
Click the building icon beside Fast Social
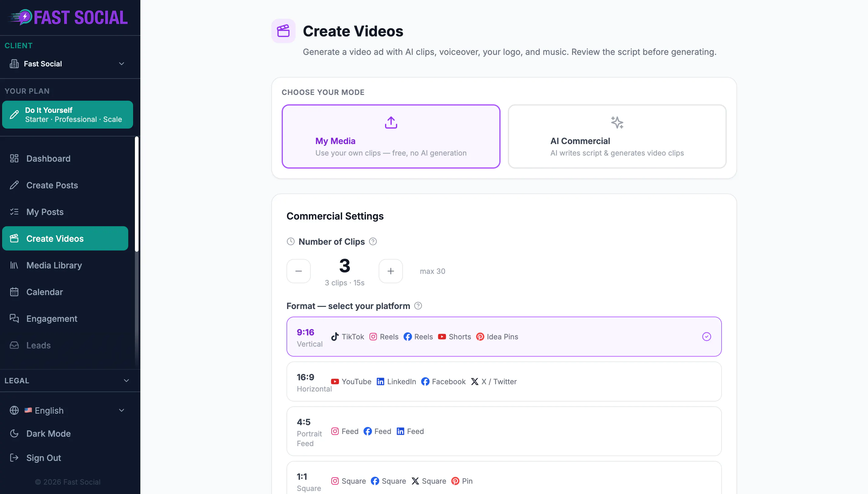pyautogui.click(x=14, y=64)
